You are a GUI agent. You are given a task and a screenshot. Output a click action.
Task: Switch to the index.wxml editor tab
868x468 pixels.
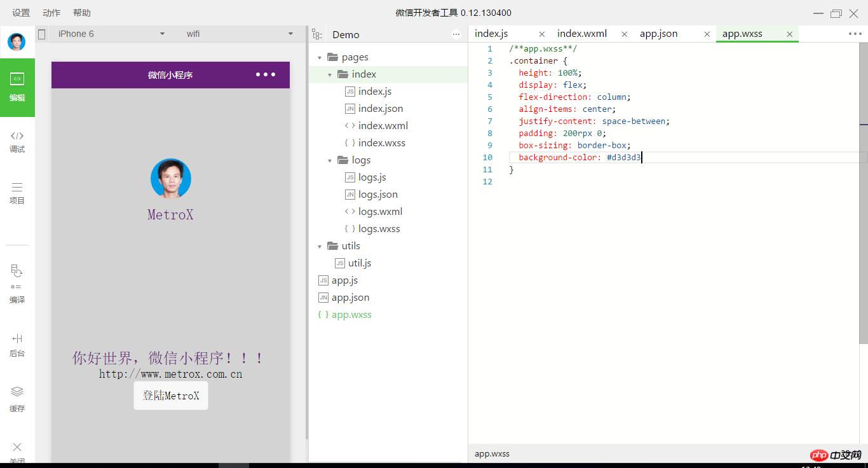[x=582, y=34]
